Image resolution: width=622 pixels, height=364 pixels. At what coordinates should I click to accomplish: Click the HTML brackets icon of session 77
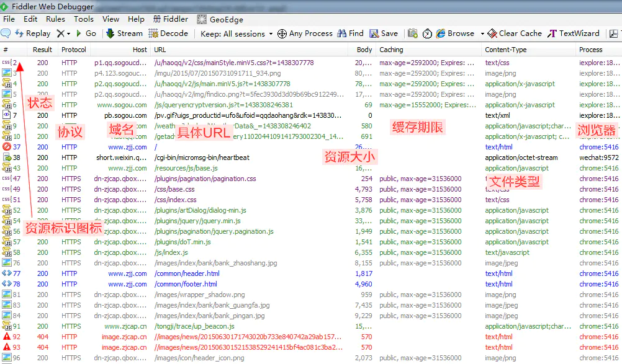pyautogui.click(x=7, y=273)
